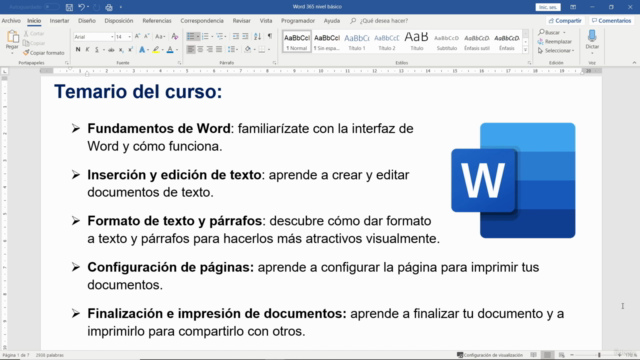Screen dimensions: 640x360
Task: Apply strikethrough formatting
Action: (111, 50)
